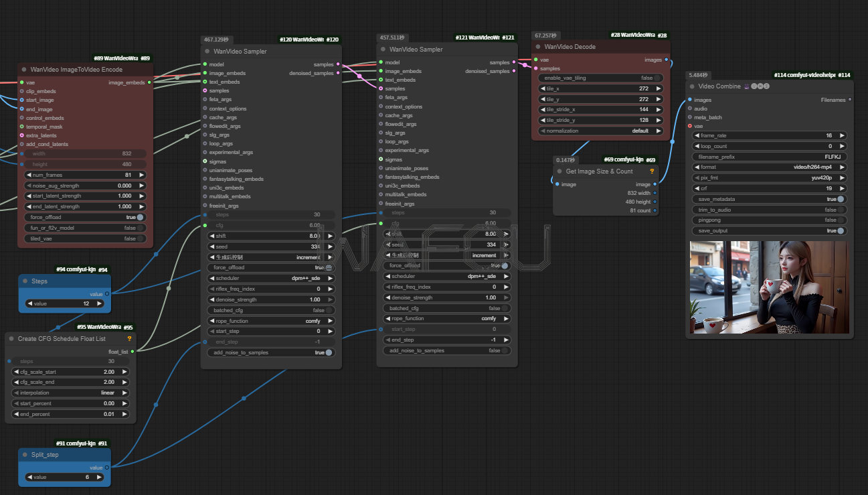Click denoised_samples output port on Sampler #121
Viewport: 868px width, 495px height.
pyautogui.click(x=513, y=71)
